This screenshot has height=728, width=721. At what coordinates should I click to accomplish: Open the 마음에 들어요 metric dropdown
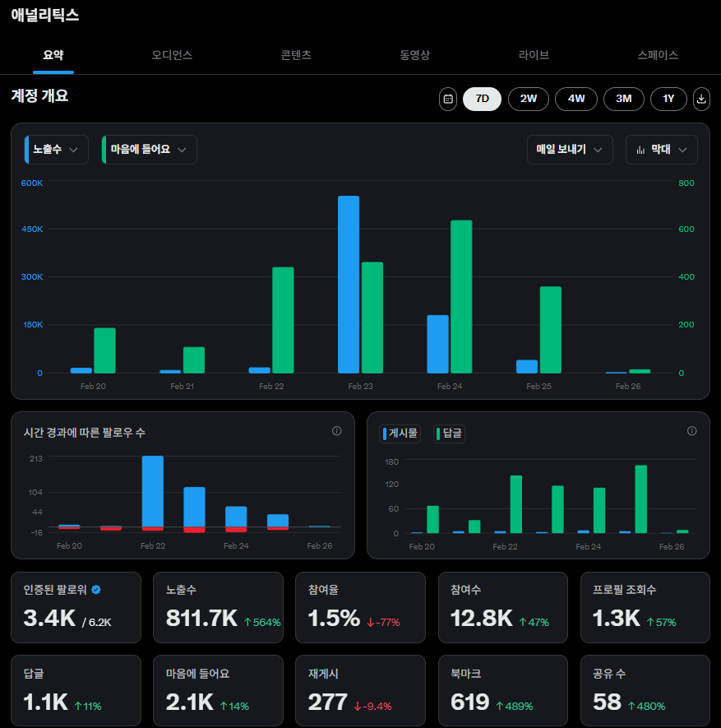click(149, 150)
